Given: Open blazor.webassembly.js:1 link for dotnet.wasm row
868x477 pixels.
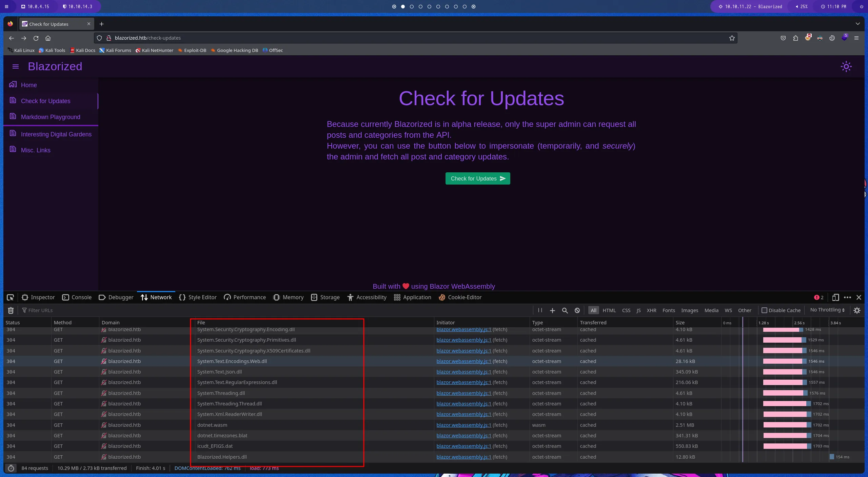Looking at the screenshot, I should 463,425.
